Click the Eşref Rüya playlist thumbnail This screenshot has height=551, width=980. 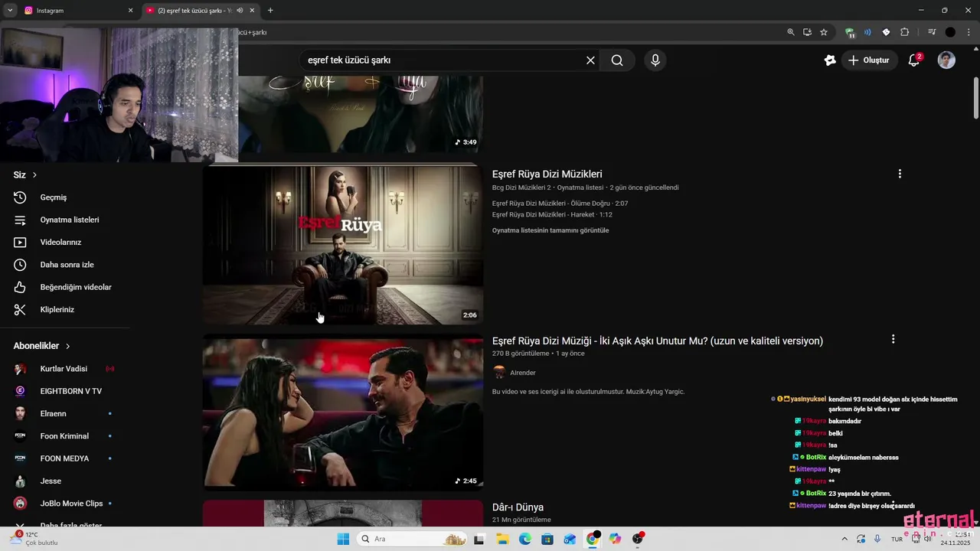point(343,244)
